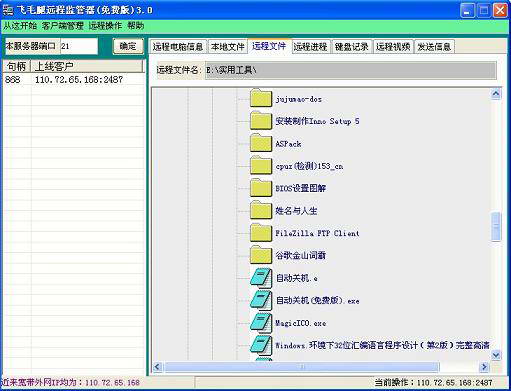The height and width of the screenshot is (391, 511).
Task: Click the file list scroll up arrow
Action: point(496,94)
